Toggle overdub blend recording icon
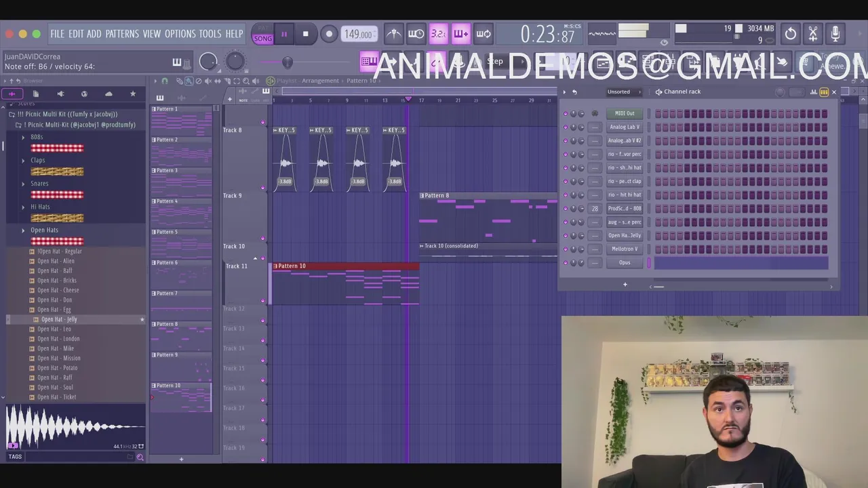 pos(460,34)
